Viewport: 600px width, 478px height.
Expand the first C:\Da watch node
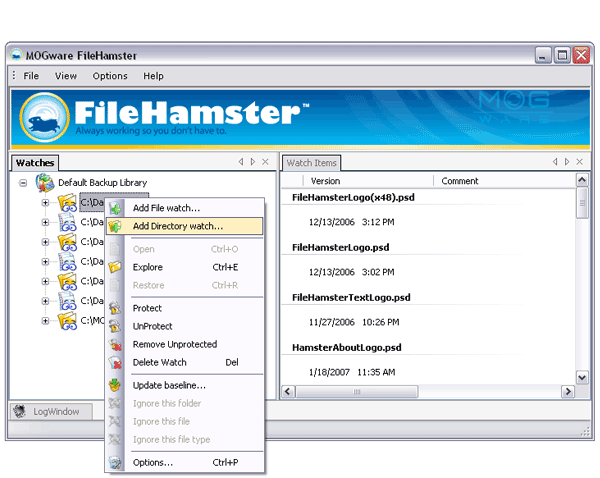click(x=45, y=202)
